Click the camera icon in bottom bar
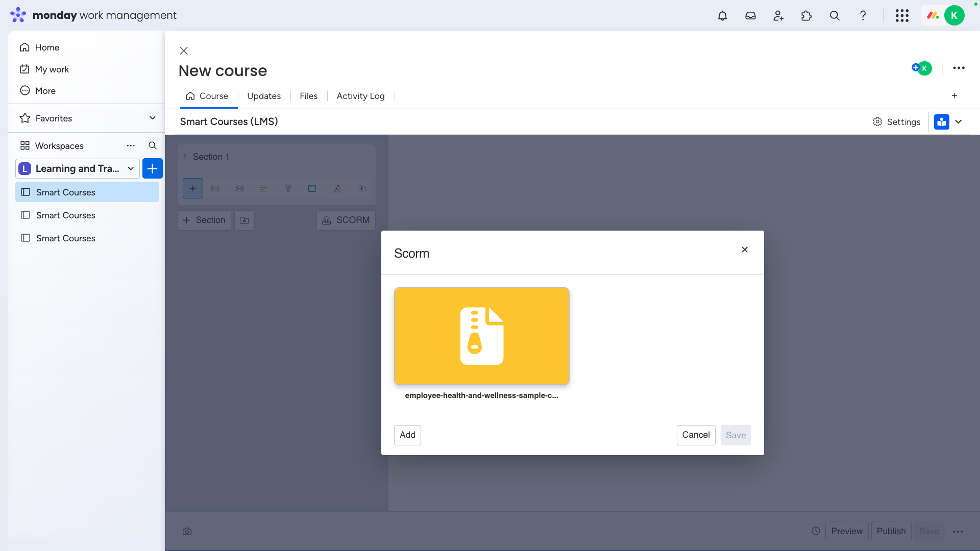Viewport: 980px width, 551px height. (x=187, y=532)
